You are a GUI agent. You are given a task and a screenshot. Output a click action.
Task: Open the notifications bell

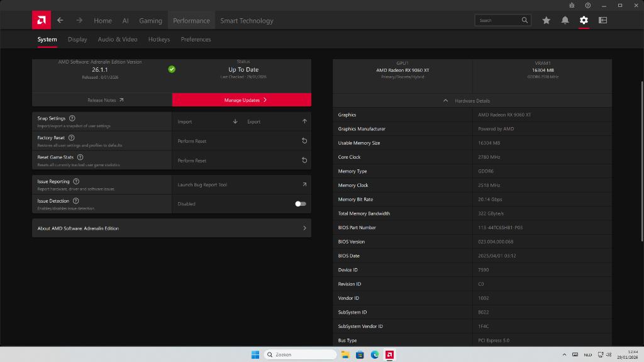[x=565, y=20]
